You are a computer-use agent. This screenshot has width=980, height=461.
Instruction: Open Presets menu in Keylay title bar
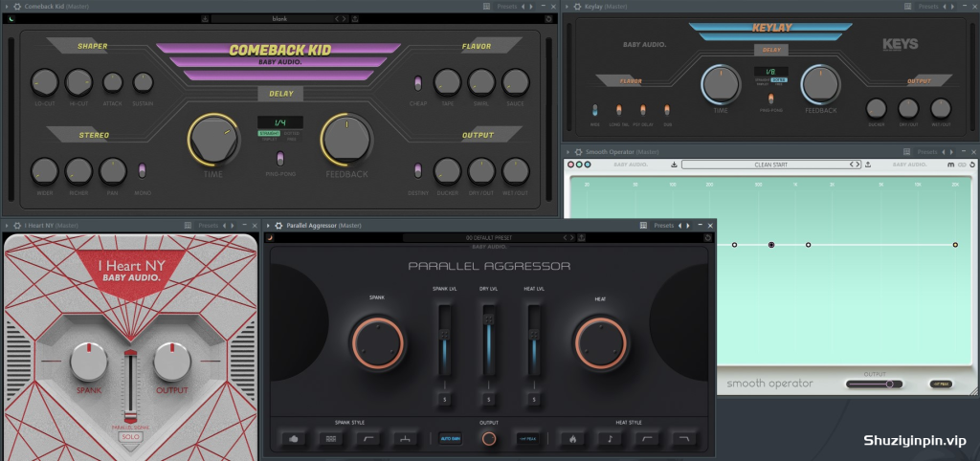(x=928, y=7)
